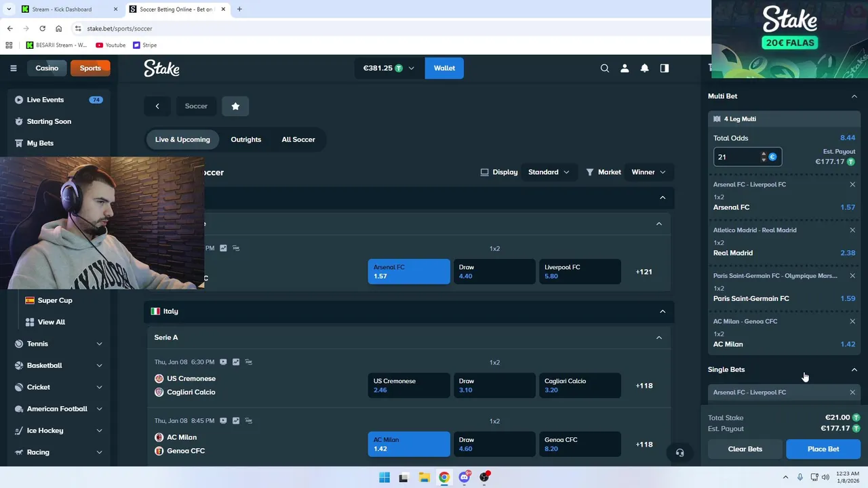Switch to the Casino section
The height and width of the screenshot is (488, 868).
tap(47, 68)
